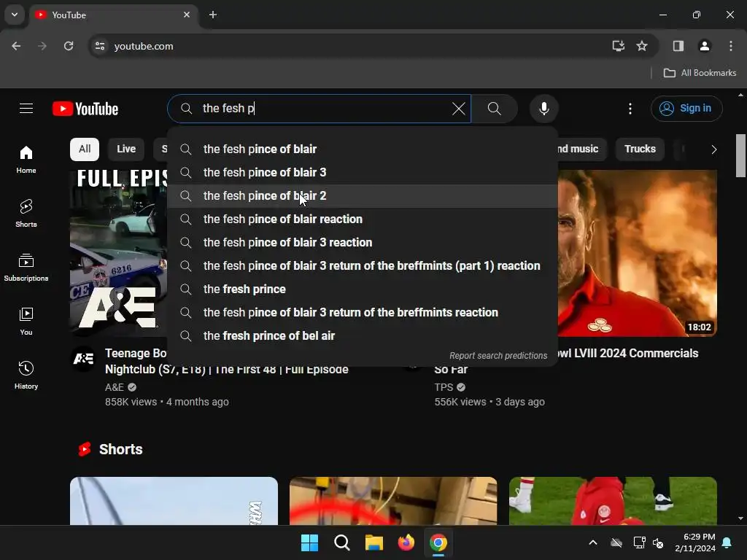Open a new tab with the plus
This screenshot has height=560, width=747.
[x=213, y=15]
